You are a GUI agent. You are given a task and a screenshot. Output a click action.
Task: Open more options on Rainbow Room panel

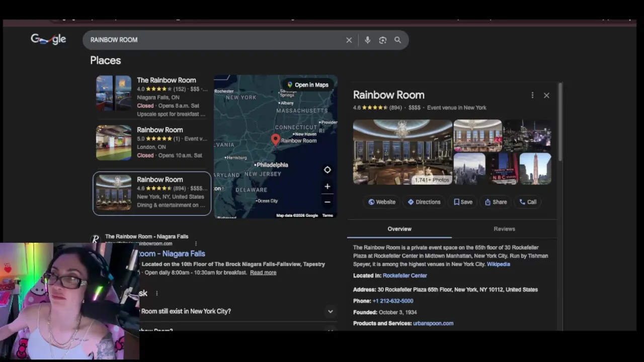532,95
